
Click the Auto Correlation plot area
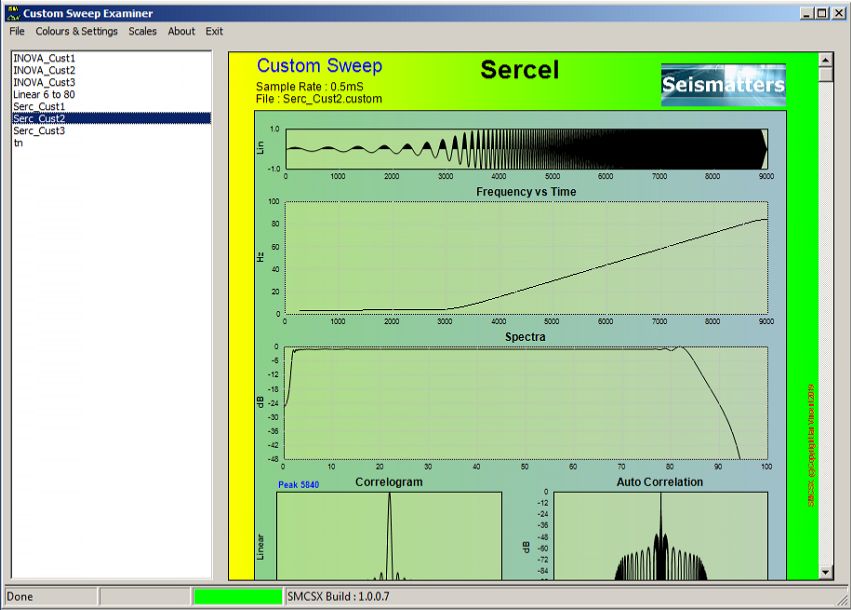pos(661,536)
